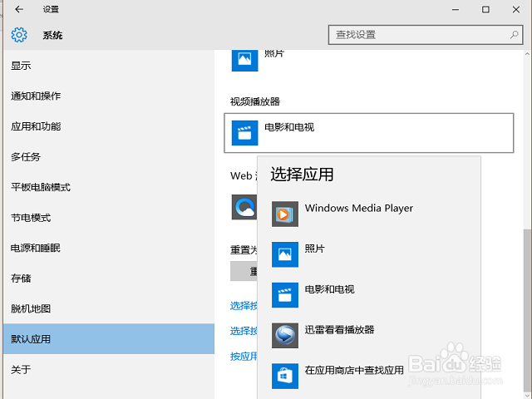This screenshot has height=399, width=532.
Task: Open 存储 settings page
Action: (x=109, y=278)
